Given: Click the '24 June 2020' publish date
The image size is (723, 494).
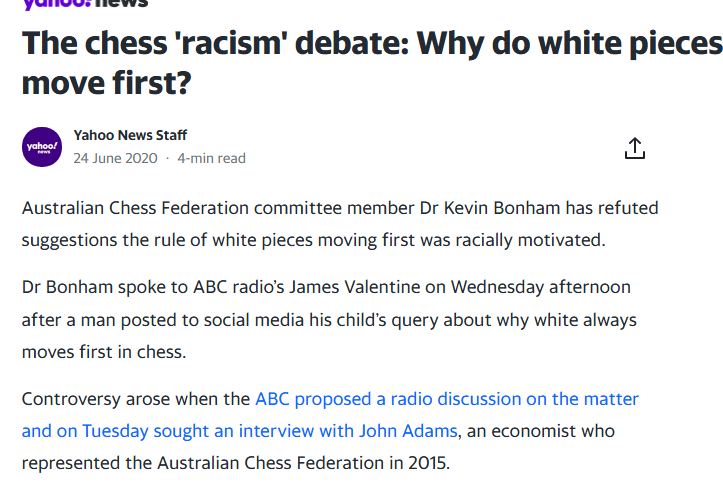Looking at the screenshot, I should point(115,158).
